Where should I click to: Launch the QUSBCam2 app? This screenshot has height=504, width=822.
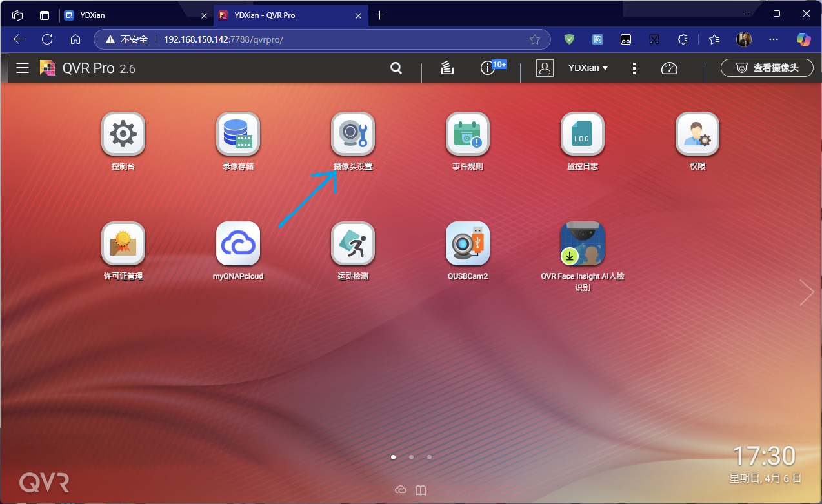point(468,243)
